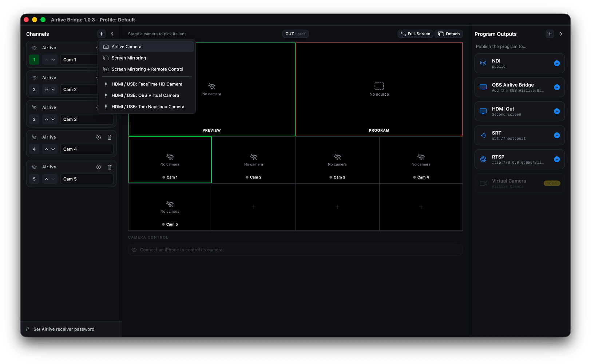Delete channel 5 with trash icon
The height and width of the screenshot is (364, 591).
click(x=110, y=167)
